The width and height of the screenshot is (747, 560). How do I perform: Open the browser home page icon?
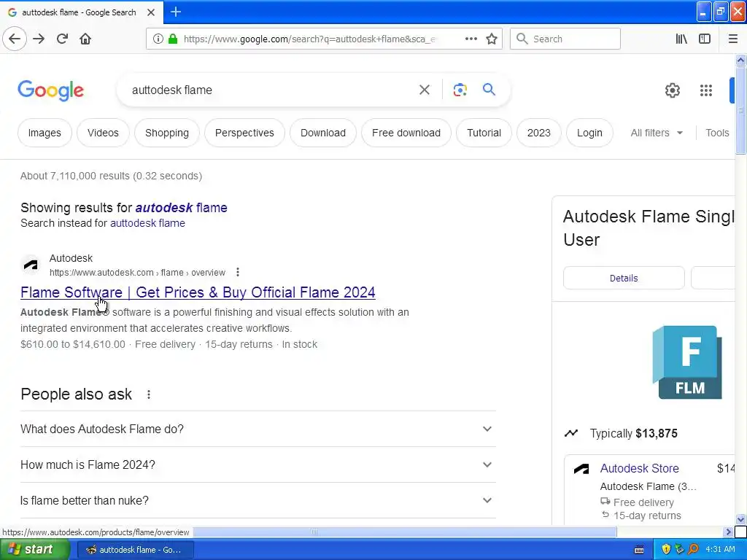tap(85, 39)
